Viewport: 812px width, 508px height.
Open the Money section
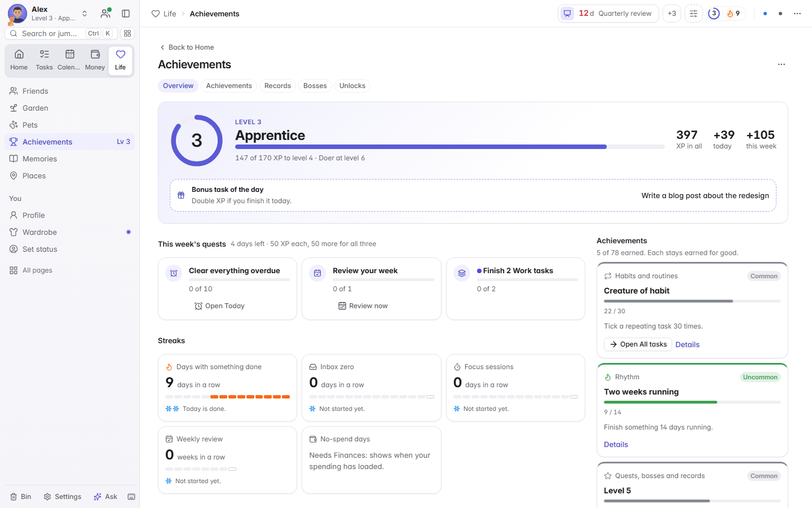[95, 60]
